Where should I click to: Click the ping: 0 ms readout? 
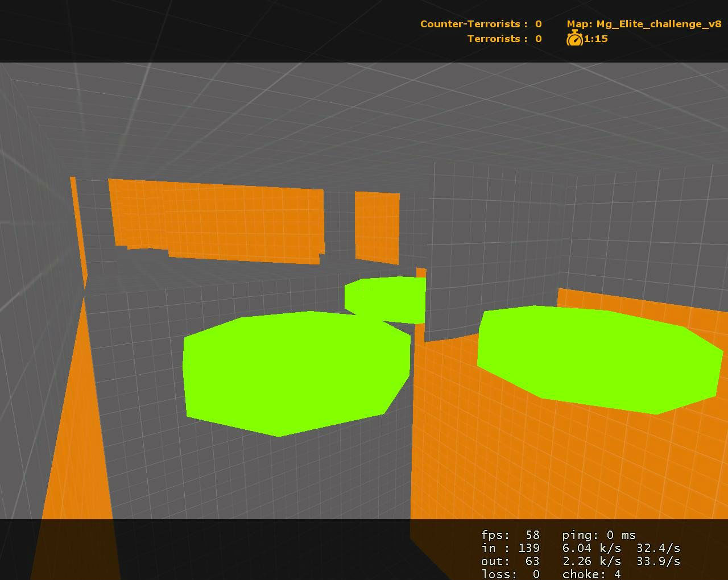click(599, 535)
